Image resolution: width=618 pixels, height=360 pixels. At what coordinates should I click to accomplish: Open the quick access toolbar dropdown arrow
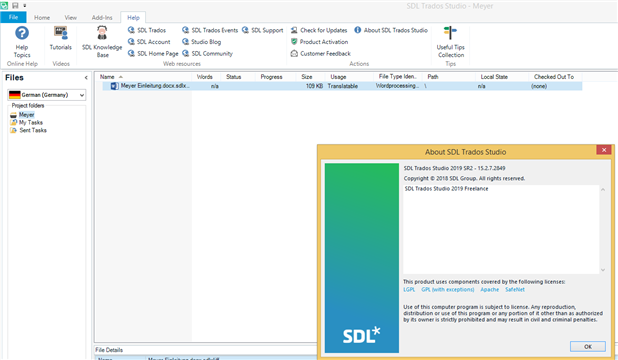(x=24, y=6)
